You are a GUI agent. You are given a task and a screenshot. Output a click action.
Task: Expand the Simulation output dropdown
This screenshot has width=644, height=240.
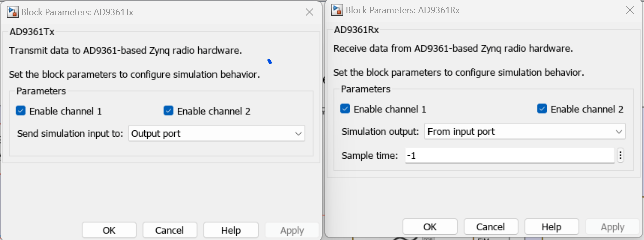[525, 132]
